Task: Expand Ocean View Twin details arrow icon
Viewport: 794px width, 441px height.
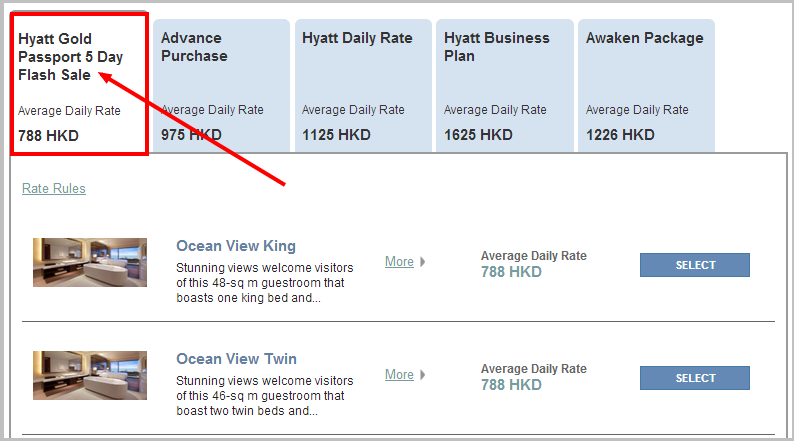Action: (x=422, y=375)
